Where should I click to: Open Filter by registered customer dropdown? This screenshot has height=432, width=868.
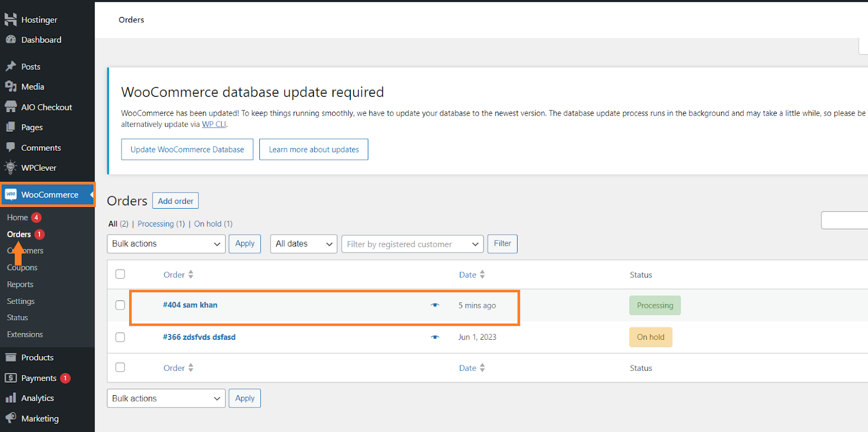(412, 244)
